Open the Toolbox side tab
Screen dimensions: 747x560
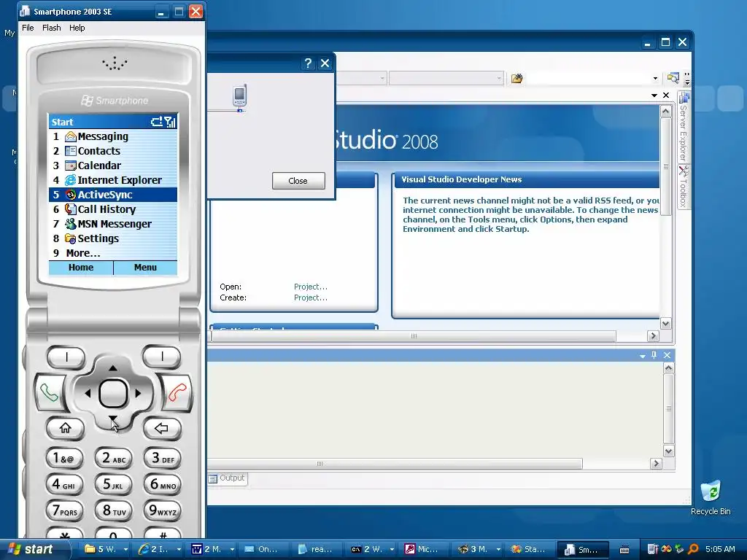(x=684, y=187)
